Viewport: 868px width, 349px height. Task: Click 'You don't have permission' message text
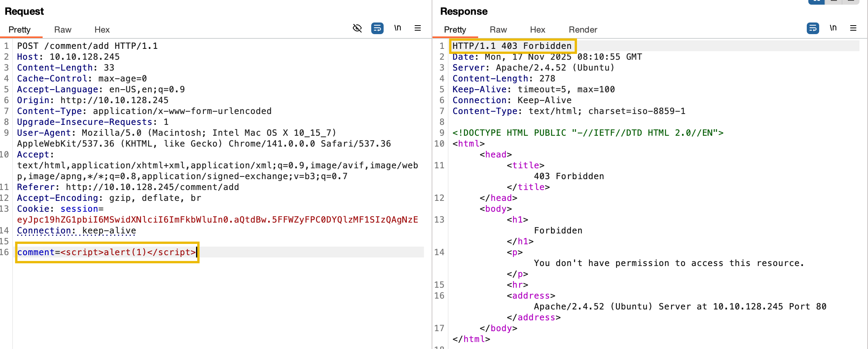point(669,263)
